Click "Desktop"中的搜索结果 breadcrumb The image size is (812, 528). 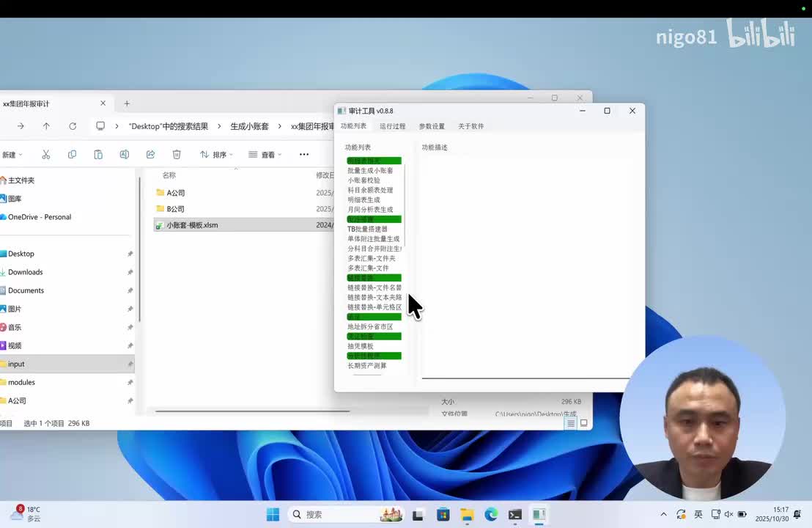[169, 126]
